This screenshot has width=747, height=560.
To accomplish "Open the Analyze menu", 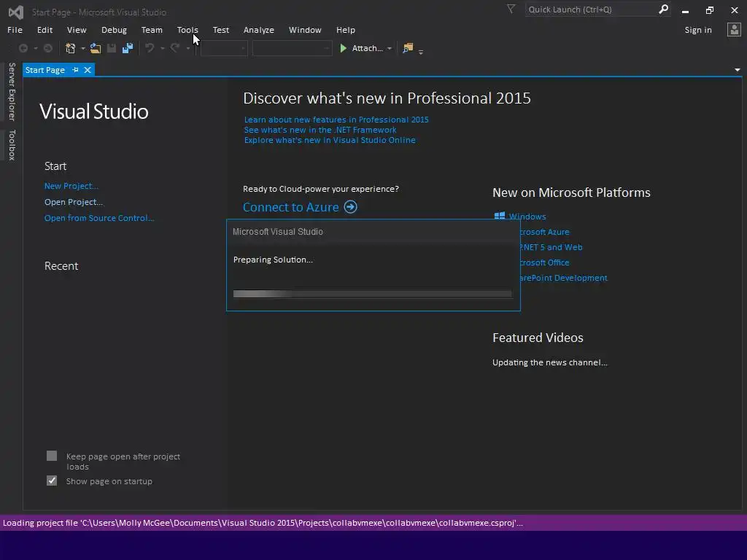I will 259,29.
